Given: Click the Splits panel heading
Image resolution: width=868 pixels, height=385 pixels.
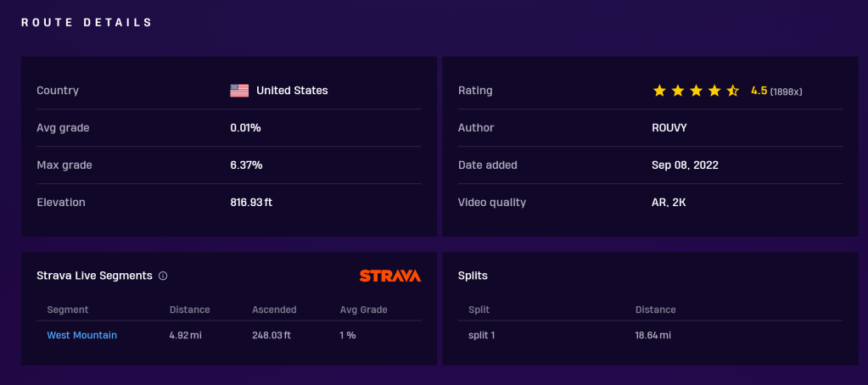Looking at the screenshot, I should pyautogui.click(x=473, y=276).
